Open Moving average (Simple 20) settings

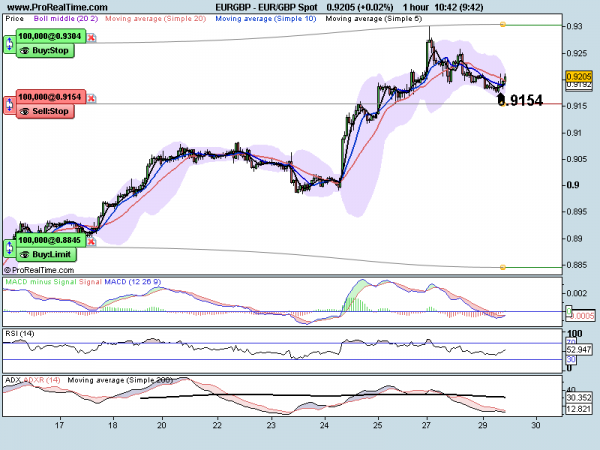(x=155, y=18)
